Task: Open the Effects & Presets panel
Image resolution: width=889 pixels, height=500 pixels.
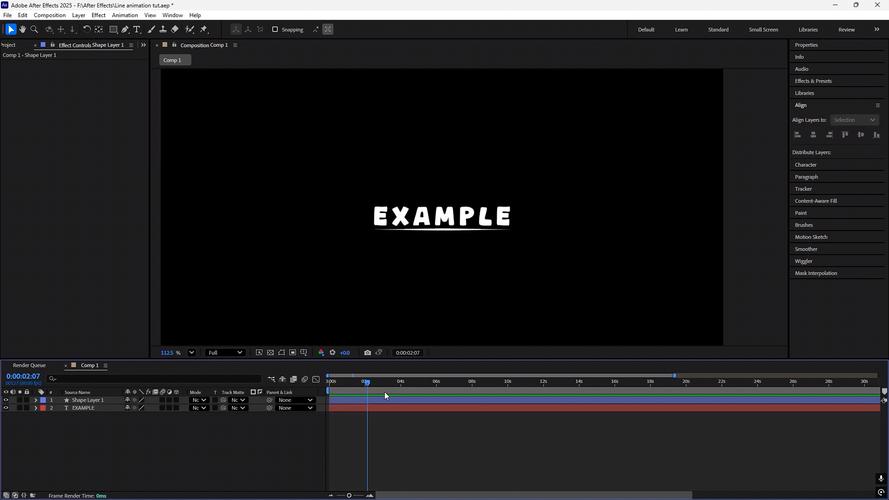Action: (813, 81)
